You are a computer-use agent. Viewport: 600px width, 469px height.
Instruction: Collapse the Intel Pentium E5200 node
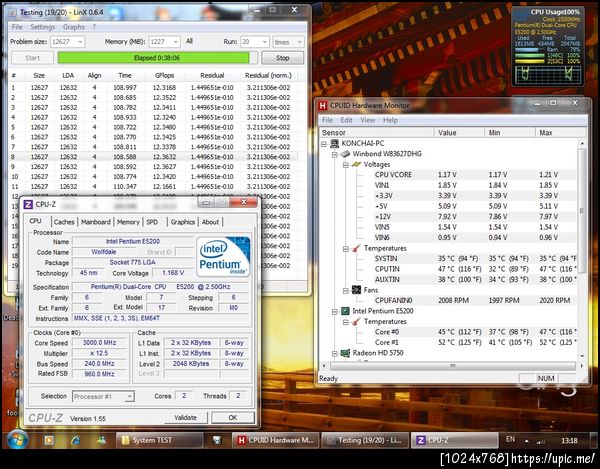pos(335,311)
